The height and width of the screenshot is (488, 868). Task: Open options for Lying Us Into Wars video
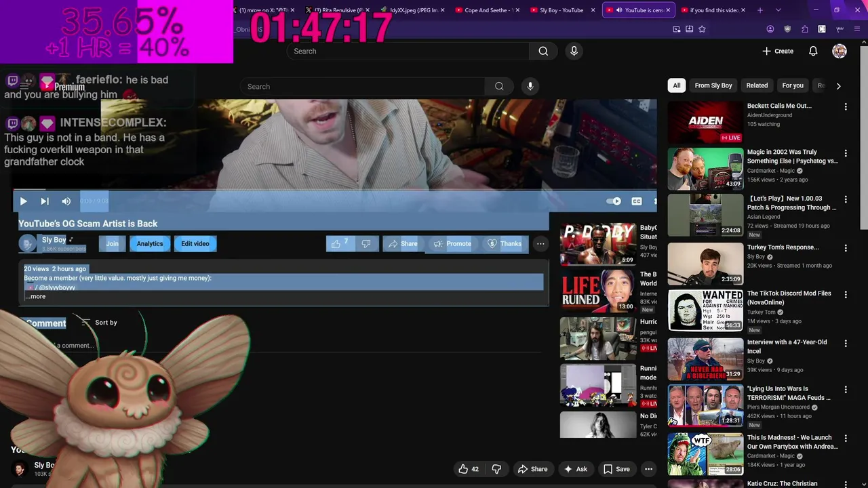(846, 390)
